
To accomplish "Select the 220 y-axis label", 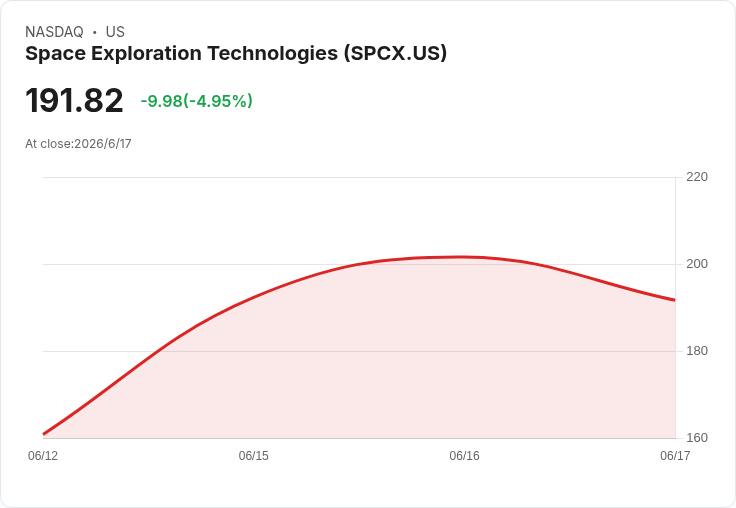I will (697, 177).
